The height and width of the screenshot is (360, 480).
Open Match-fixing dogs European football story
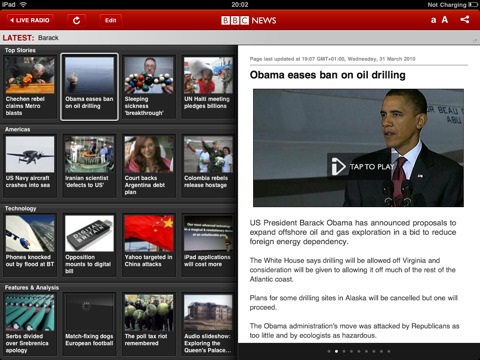coord(89,324)
